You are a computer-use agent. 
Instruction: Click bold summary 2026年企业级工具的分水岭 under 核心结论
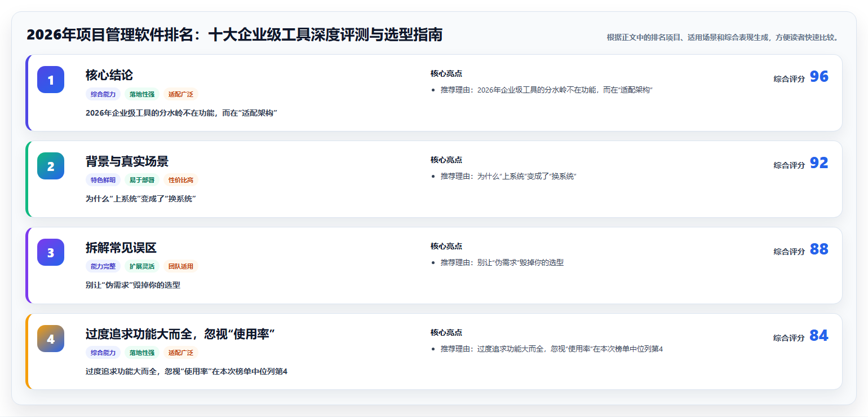181,113
